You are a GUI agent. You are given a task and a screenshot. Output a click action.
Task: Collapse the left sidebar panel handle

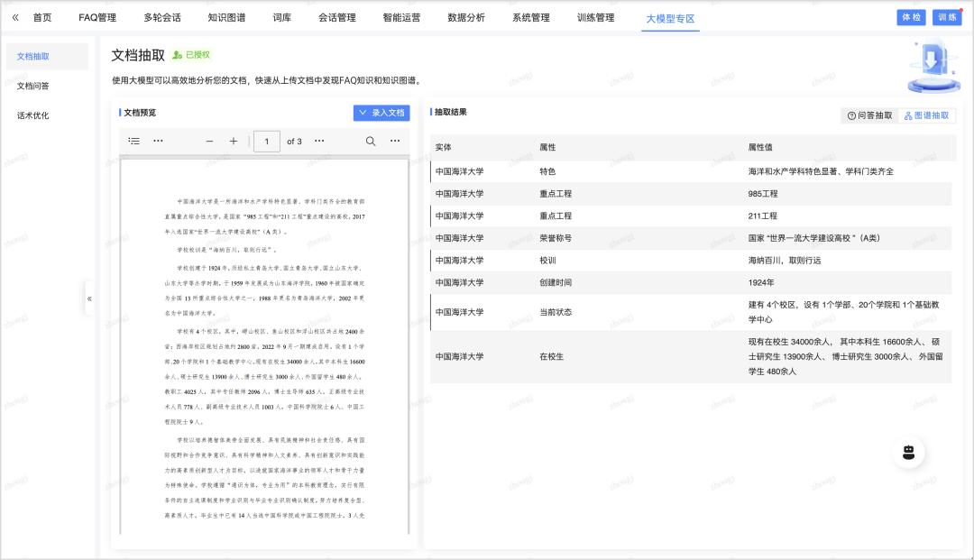pyautogui.click(x=89, y=298)
